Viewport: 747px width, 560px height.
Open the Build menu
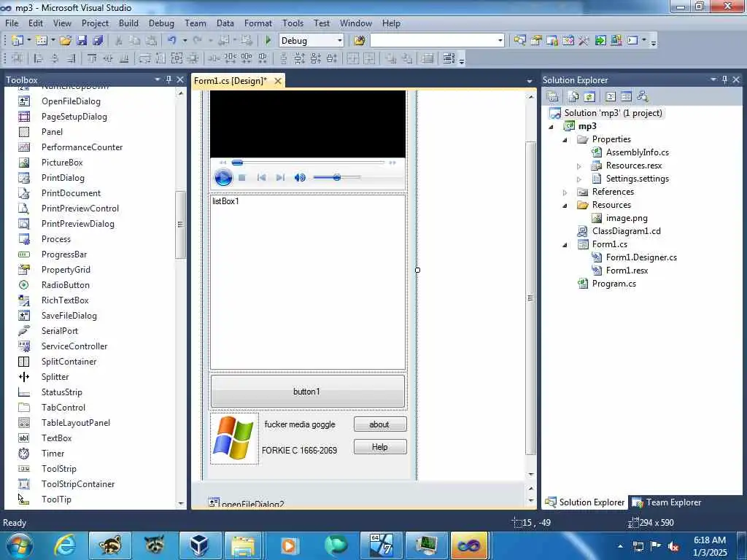pyautogui.click(x=128, y=23)
